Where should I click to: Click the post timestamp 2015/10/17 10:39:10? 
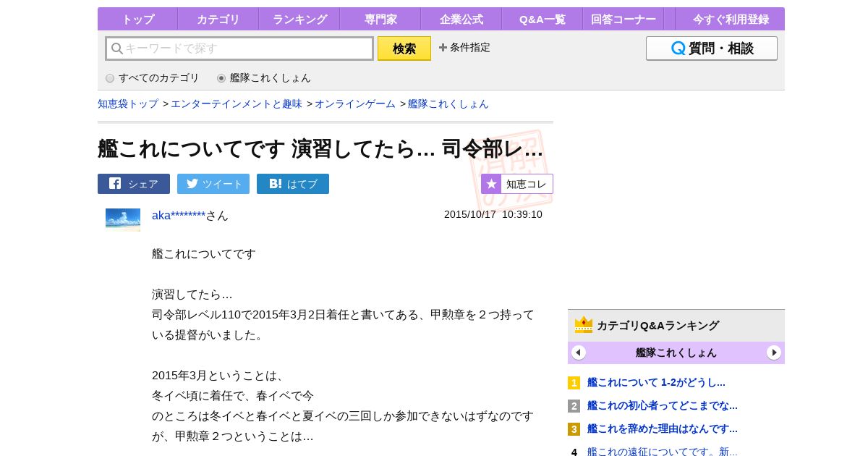493,214
